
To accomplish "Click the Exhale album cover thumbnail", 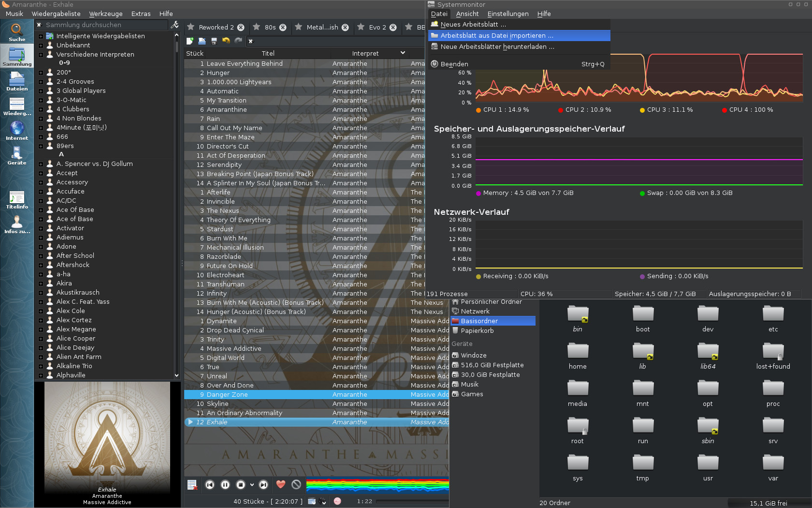I will pos(107,437).
